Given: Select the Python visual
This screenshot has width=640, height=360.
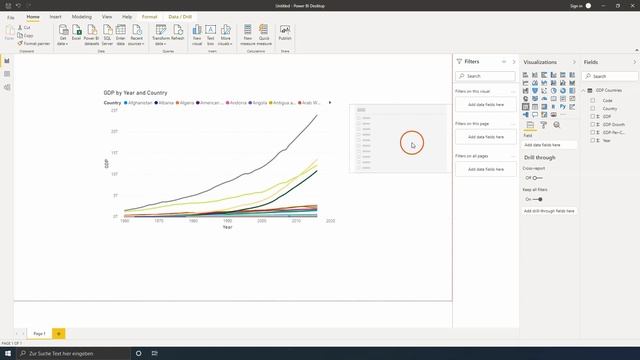Looking at the screenshot, I should (x=563, y=107).
